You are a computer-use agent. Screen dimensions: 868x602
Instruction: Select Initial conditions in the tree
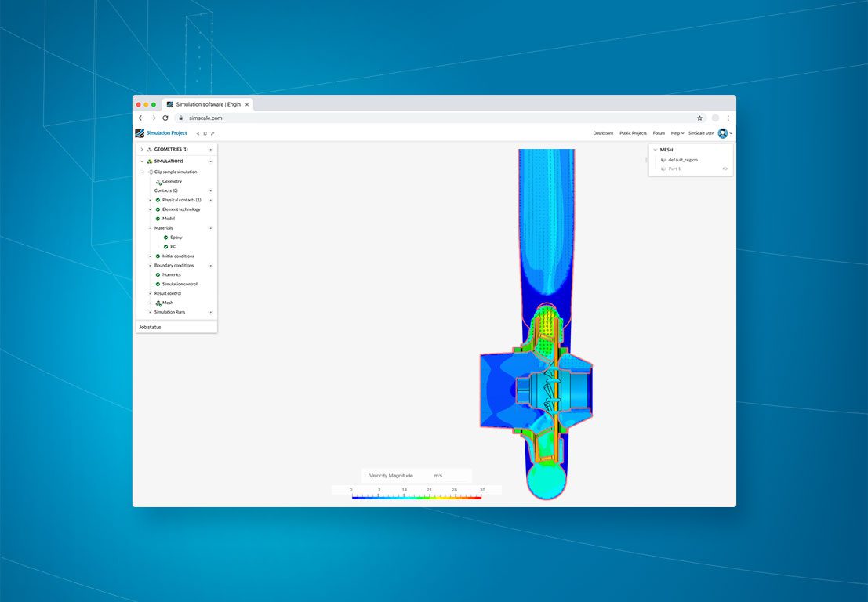(178, 256)
